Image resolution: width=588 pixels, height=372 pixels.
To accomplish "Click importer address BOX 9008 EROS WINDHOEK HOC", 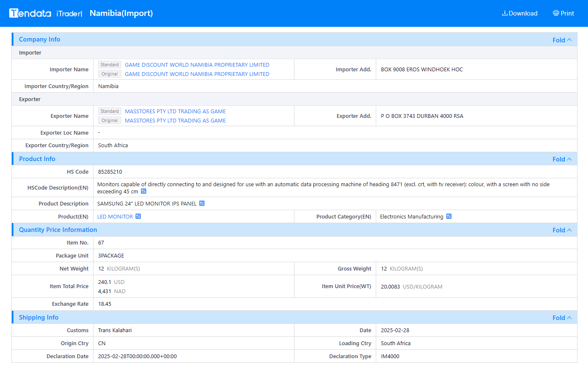I will [422, 69].
